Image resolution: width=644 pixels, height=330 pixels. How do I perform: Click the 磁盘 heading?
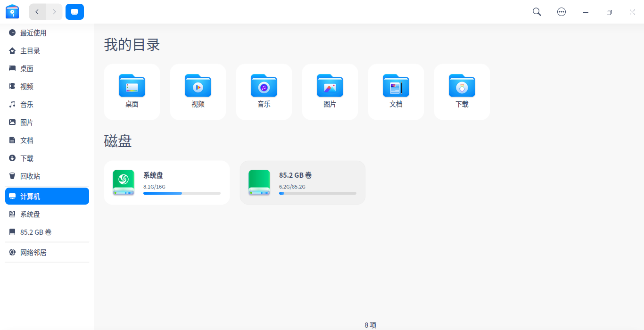118,141
